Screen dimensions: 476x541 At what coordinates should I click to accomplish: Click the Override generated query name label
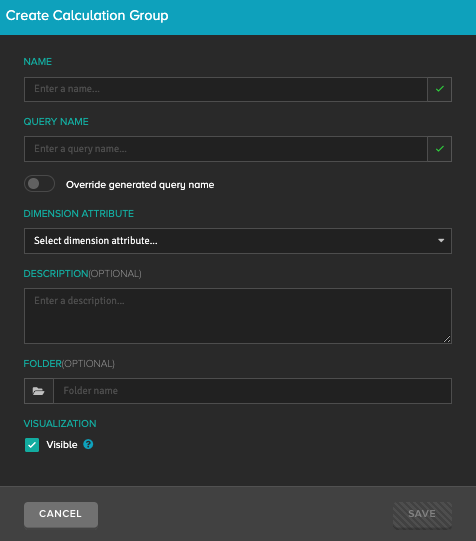(140, 185)
